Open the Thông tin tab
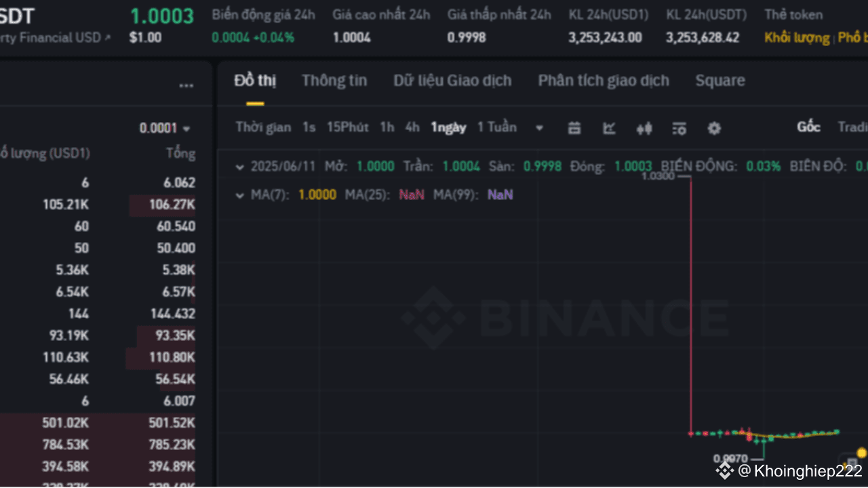Viewport: 868px width, 488px height. click(x=334, y=81)
